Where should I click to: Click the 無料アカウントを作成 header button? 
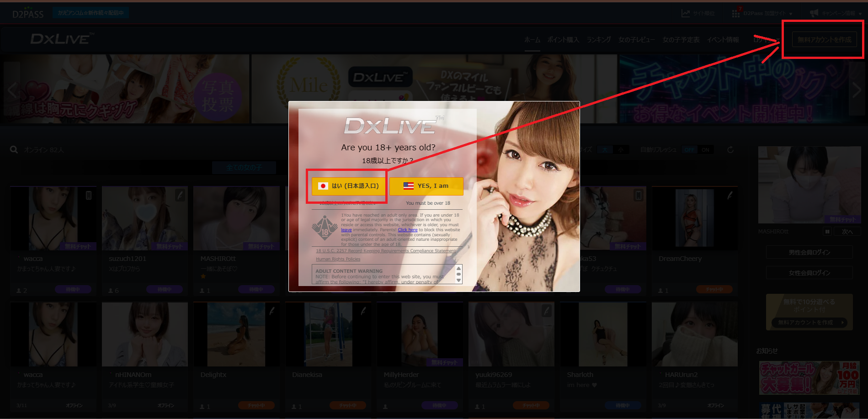coord(825,40)
